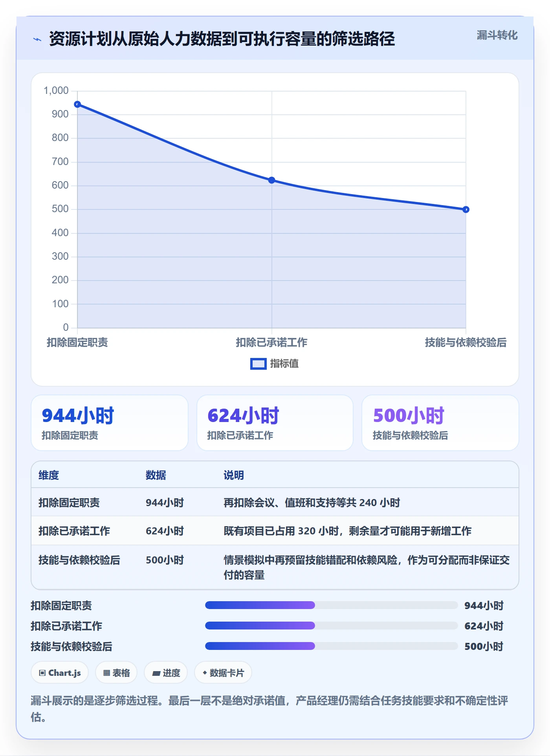Click the progress icon in 进度 chip
Image resolution: width=550 pixels, height=756 pixels.
tap(156, 673)
